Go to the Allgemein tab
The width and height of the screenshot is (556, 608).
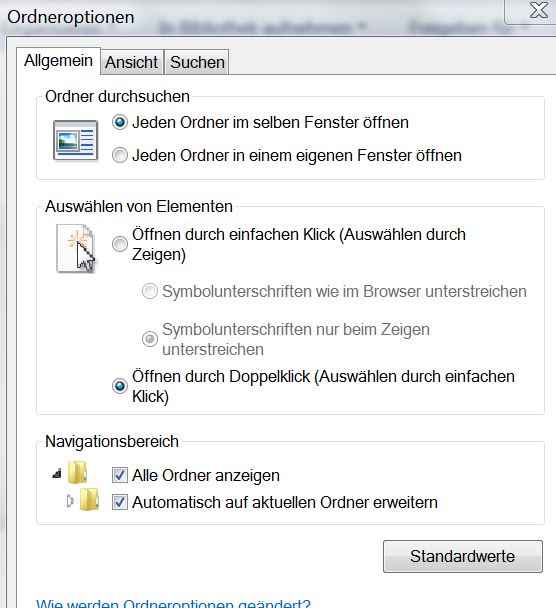coord(59,61)
